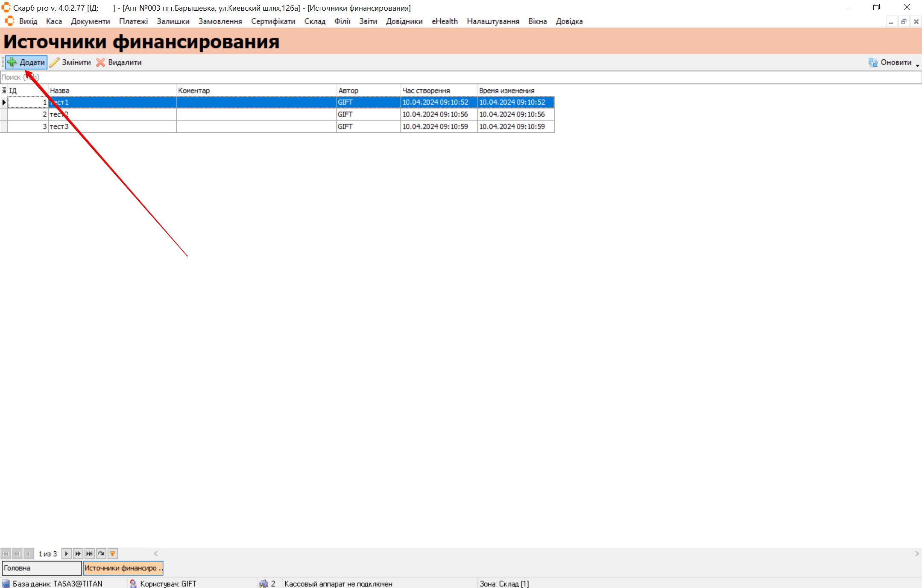Switch to the Головна tab
This screenshot has height=588, width=922.
point(41,568)
